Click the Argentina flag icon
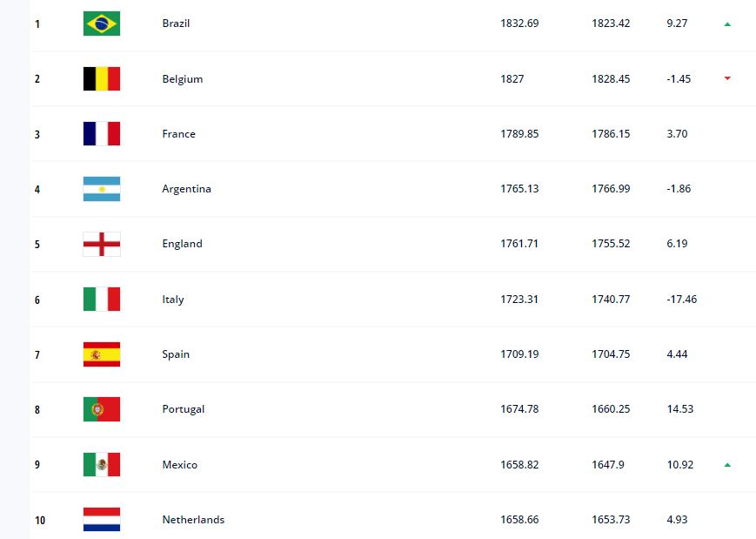This screenshot has width=756, height=539. click(102, 189)
